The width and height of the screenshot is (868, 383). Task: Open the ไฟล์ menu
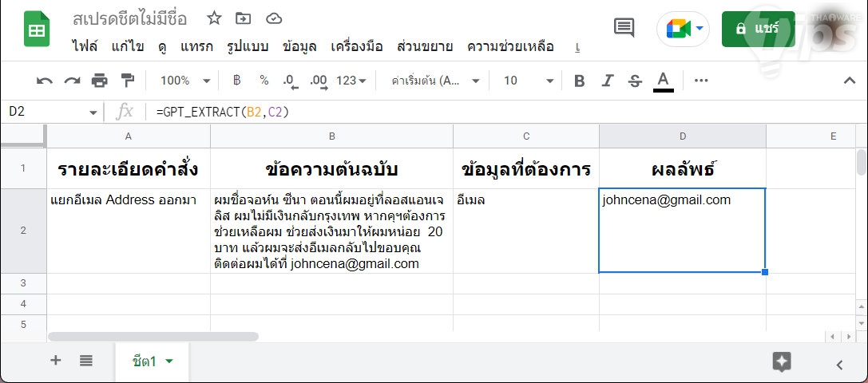(85, 46)
